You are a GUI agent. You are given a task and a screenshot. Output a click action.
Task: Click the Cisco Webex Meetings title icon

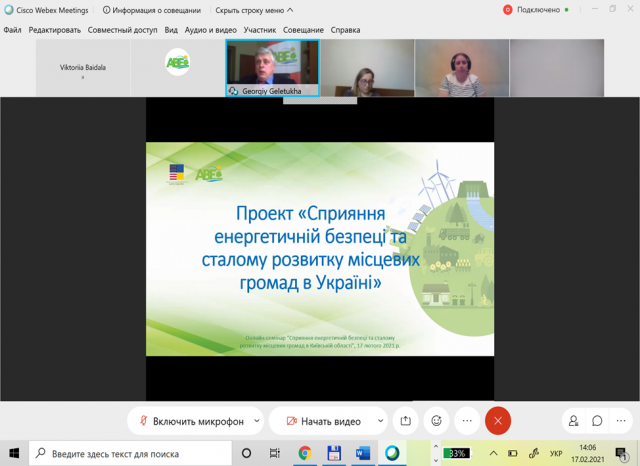pos(9,10)
